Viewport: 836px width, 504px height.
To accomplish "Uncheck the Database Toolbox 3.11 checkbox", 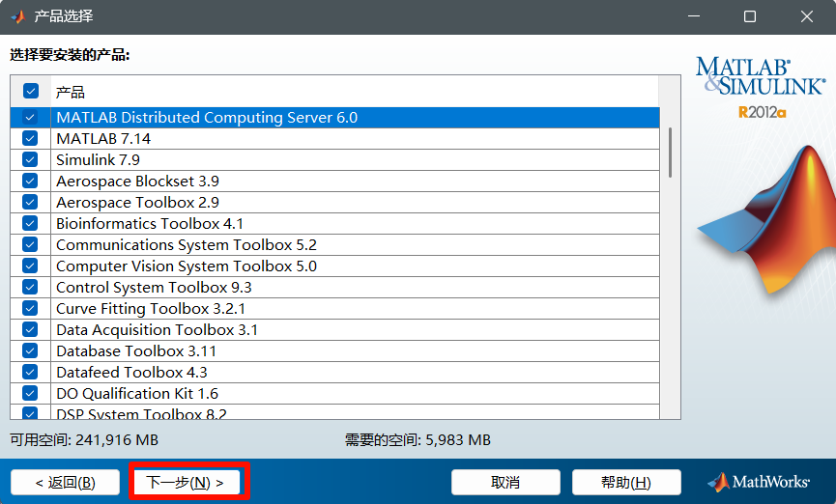I will (x=30, y=351).
